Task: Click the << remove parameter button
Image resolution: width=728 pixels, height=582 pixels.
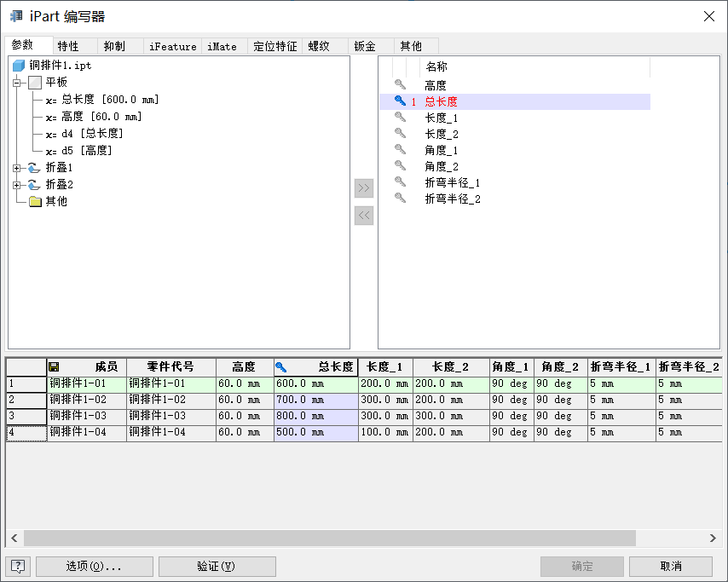Action: tap(364, 216)
